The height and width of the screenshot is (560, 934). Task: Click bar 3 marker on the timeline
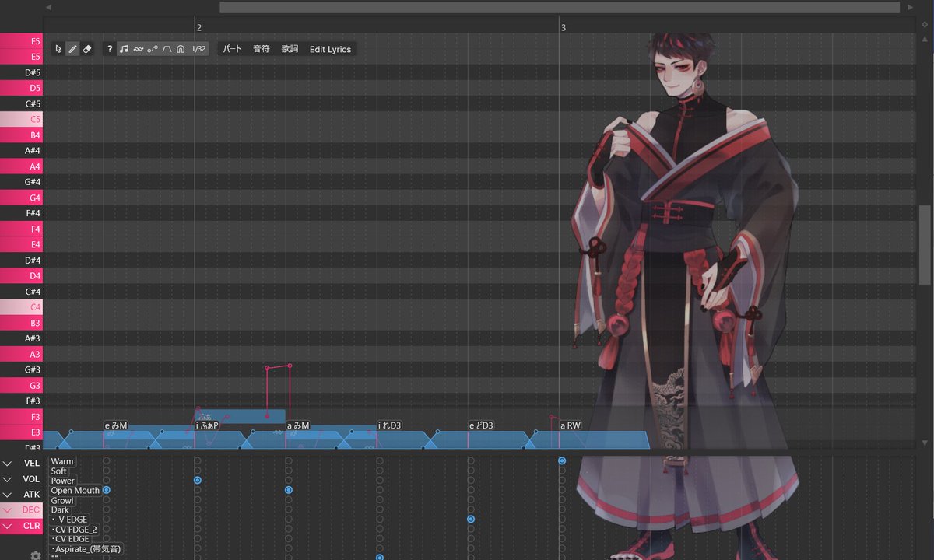[564, 27]
